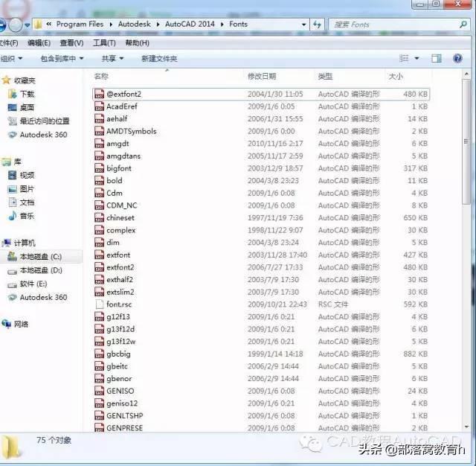The image size is (476, 466).
Task: Select the g13f12w file name
Action: click(x=120, y=342)
